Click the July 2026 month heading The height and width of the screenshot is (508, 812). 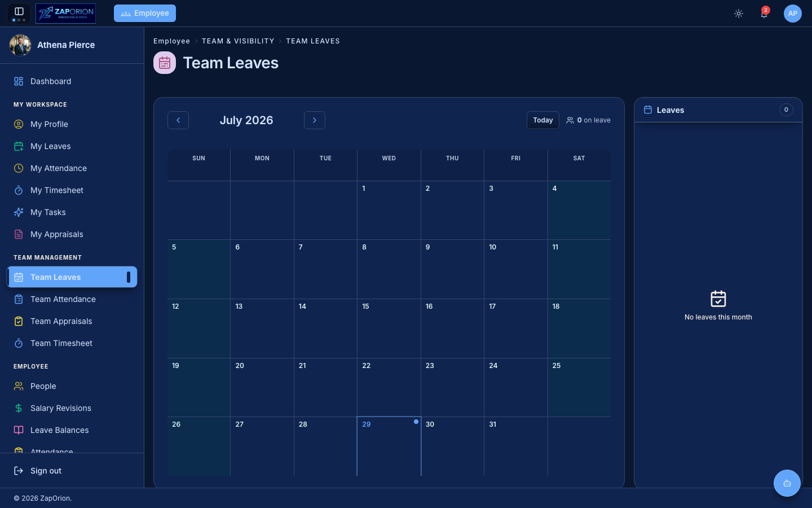pyautogui.click(x=246, y=120)
